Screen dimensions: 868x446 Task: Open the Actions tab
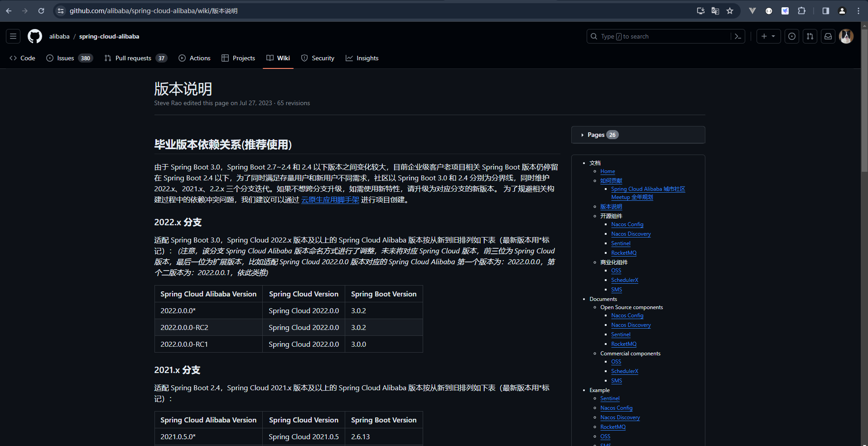194,58
